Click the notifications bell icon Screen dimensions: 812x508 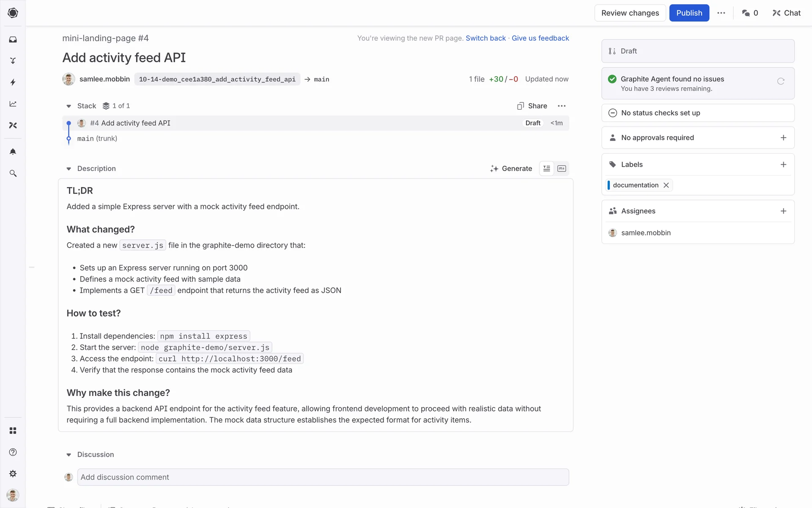tap(13, 152)
